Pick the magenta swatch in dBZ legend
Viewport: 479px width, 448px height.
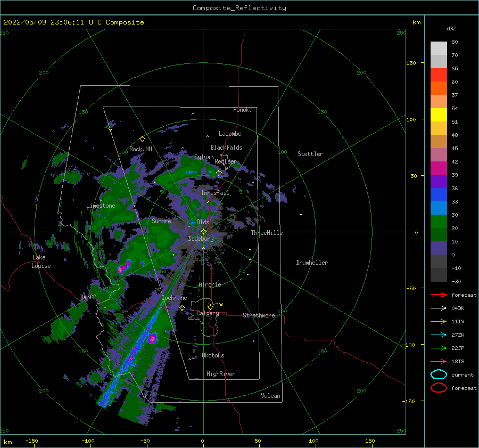pyautogui.click(x=439, y=168)
